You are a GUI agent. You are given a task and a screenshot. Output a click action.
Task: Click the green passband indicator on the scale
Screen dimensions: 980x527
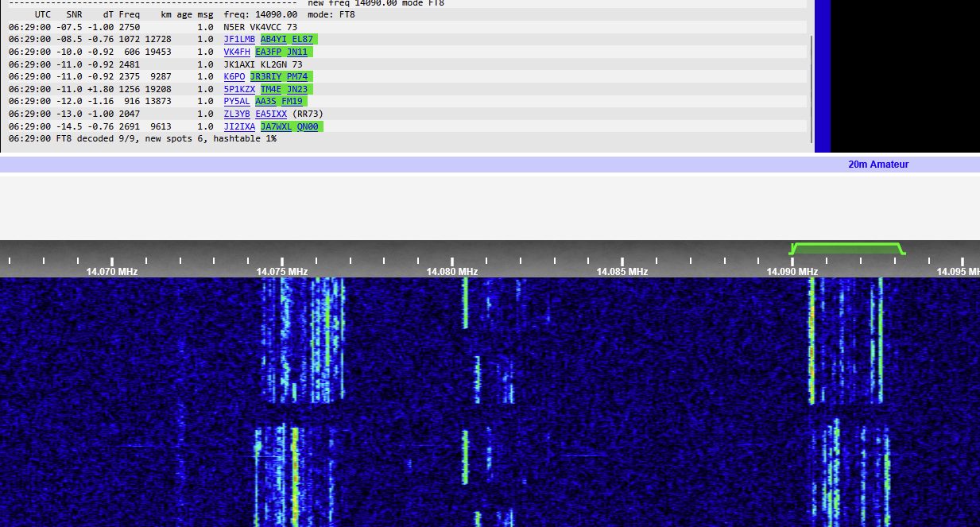846,248
